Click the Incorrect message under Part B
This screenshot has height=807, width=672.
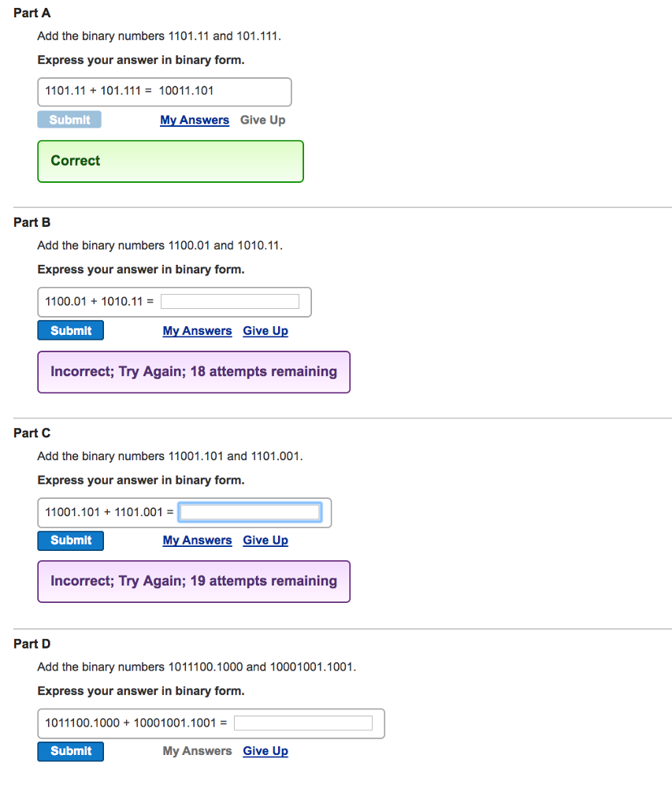coord(193,371)
